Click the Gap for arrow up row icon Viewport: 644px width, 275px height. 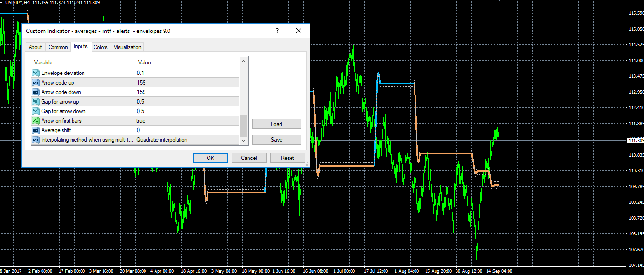pos(36,102)
